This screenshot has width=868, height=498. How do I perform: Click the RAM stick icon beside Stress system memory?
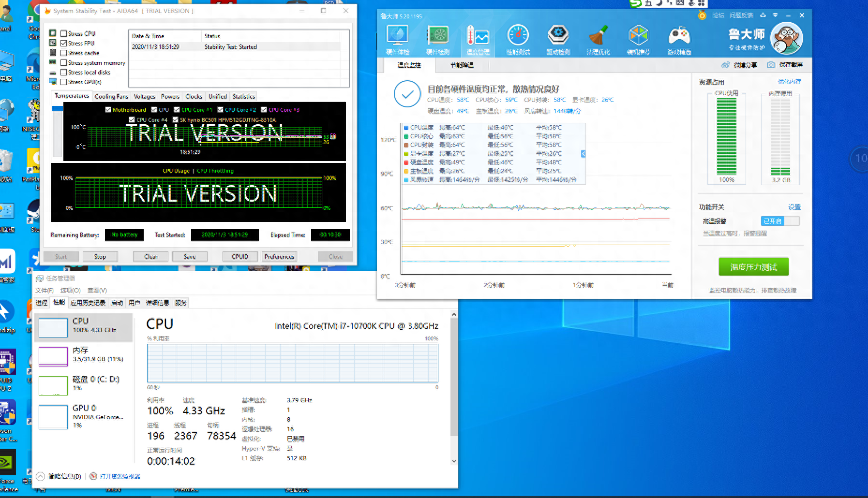(53, 62)
